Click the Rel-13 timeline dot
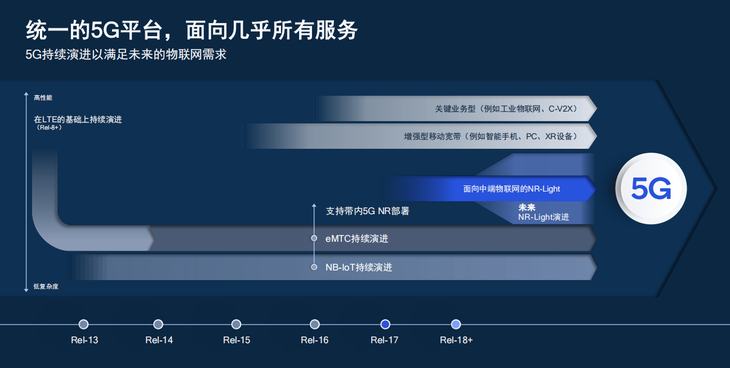730x368 pixels. pyautogui.click(x=83, y=324)
